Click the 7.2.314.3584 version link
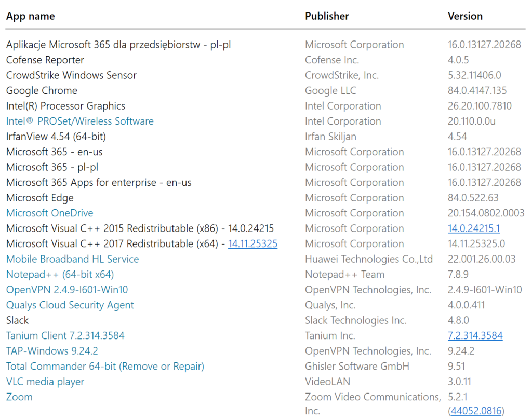Screen dimensions: 532x420 [475, 335]
